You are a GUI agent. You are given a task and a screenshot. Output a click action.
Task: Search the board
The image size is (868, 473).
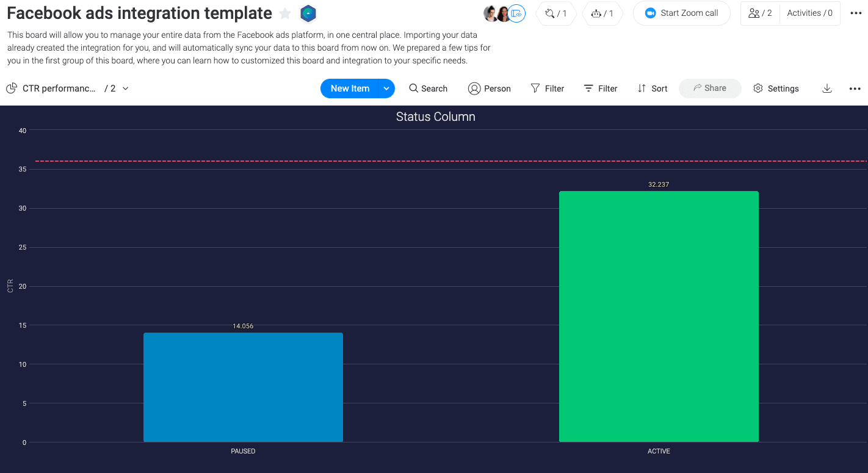pos(429,88)
